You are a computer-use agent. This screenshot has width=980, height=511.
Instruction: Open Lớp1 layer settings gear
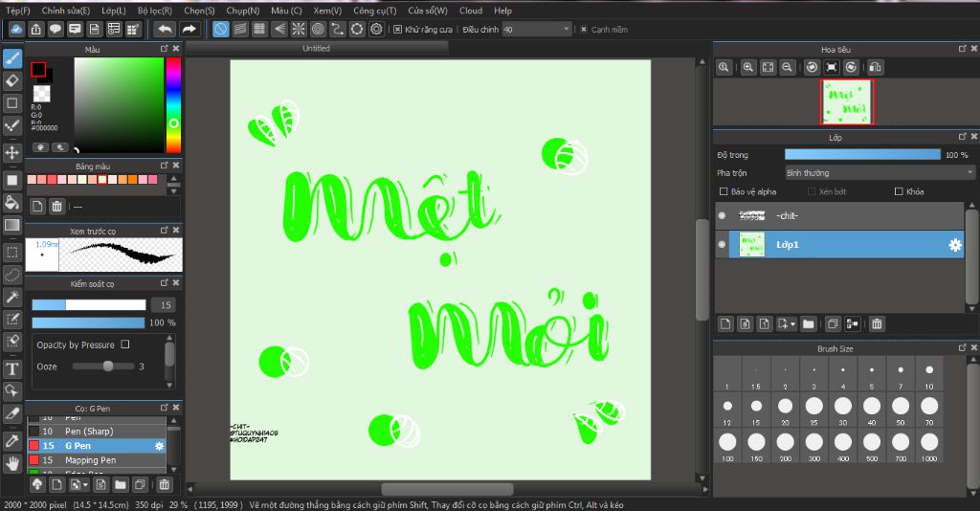click(955, 245)
